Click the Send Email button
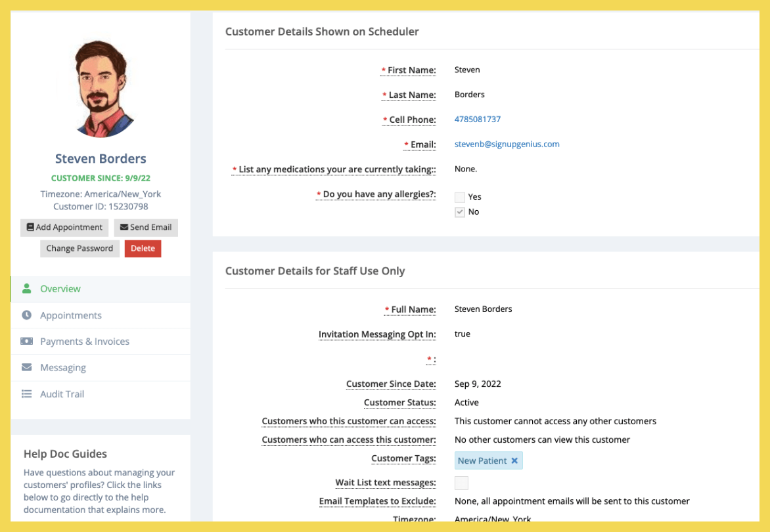This screenshot has height=532, width=770. [x=146, y=227]
